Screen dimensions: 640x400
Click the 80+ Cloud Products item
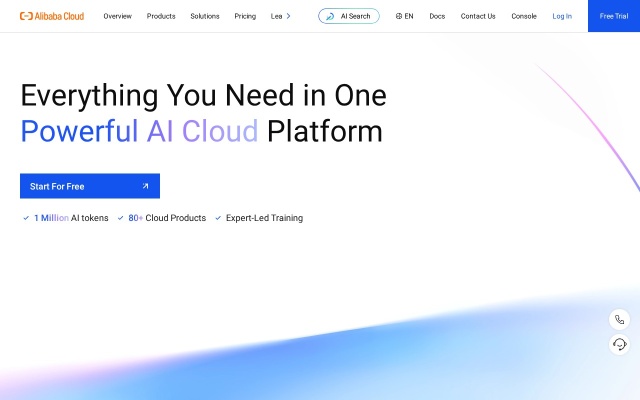[x=166, y=218]
